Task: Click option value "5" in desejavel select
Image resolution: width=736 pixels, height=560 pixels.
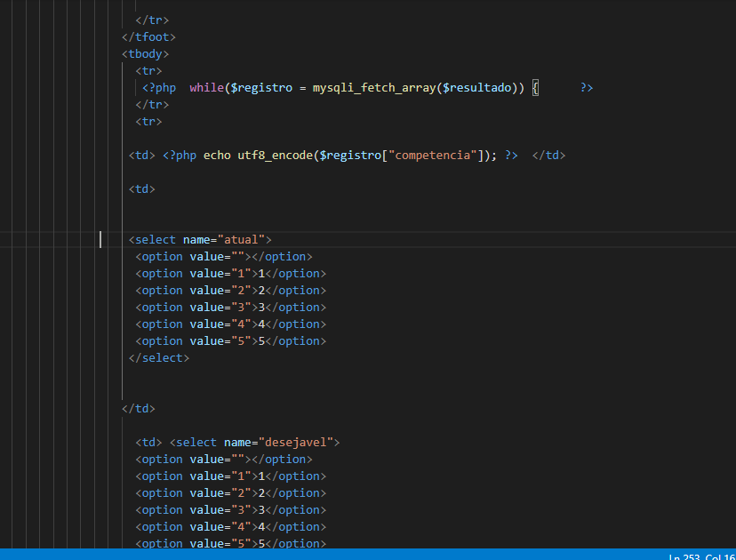Action: 230,544
